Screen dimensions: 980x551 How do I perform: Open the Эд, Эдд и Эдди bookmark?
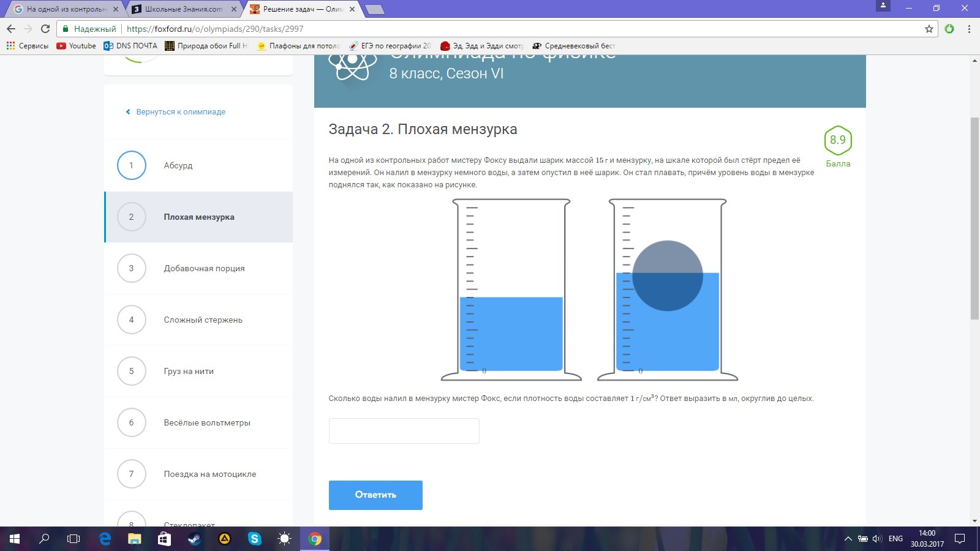point(482,46)
